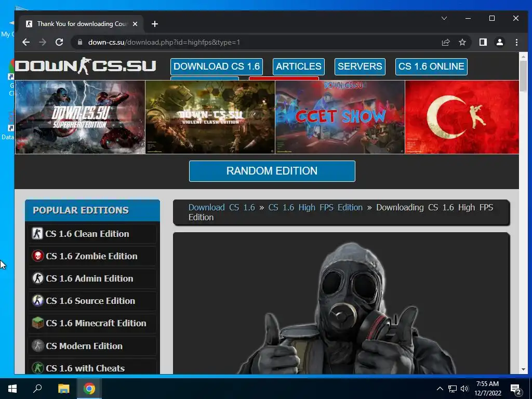Reload the current page

coord(59,42)
